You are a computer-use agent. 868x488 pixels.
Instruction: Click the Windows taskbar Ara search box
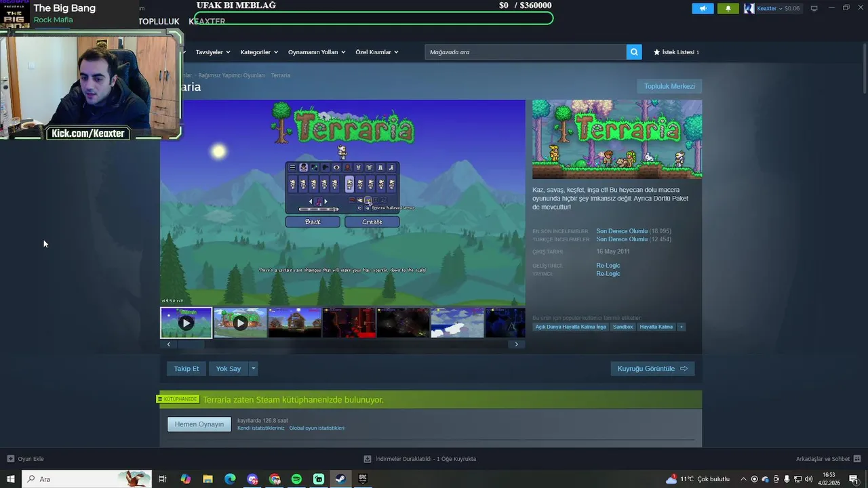click(87, 479)
